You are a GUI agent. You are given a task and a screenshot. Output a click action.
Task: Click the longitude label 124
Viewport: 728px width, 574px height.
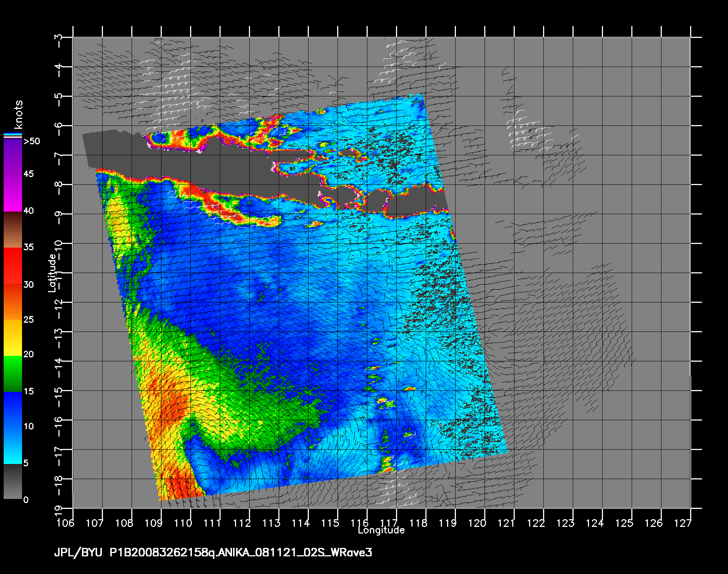tap(595, 523)
